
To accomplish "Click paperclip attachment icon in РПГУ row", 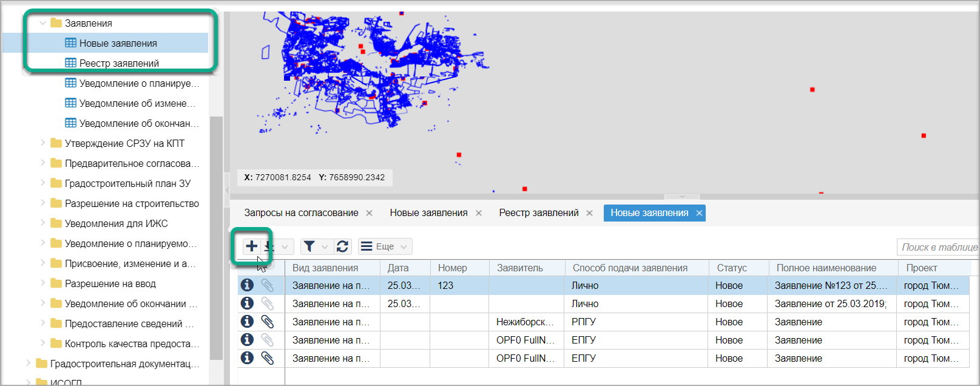I will tap(267, 322).
